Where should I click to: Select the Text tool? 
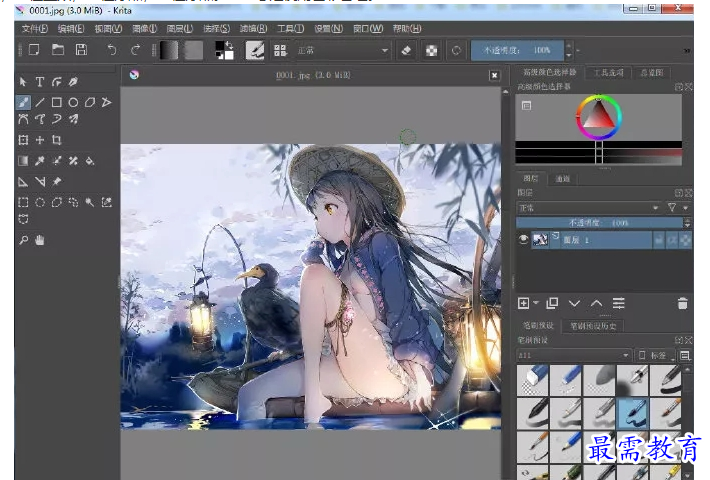[x=40, y=82]
